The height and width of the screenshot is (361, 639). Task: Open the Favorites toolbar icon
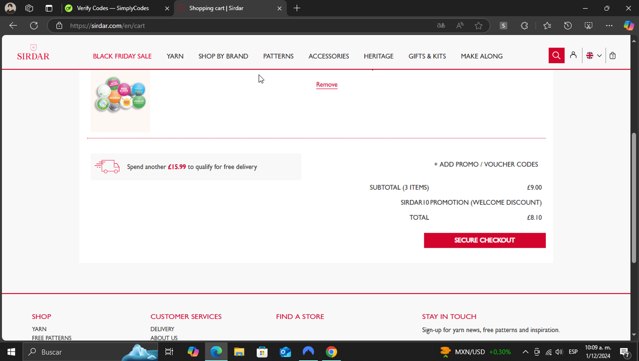click(x=547, y=26)
